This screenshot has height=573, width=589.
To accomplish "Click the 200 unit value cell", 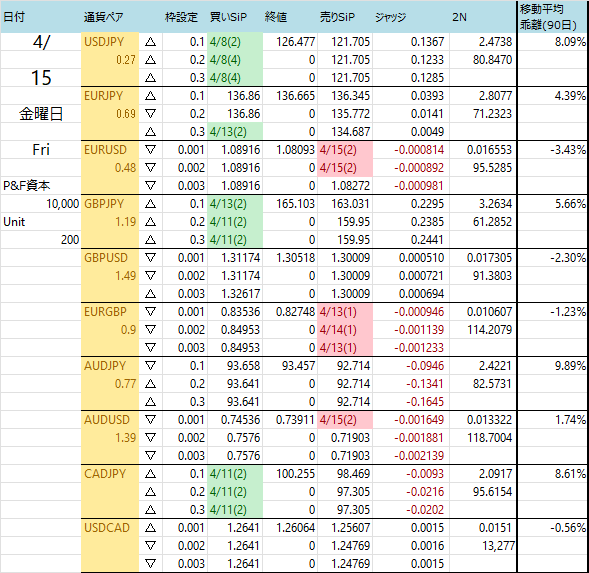I will click(x=40, y=240).
